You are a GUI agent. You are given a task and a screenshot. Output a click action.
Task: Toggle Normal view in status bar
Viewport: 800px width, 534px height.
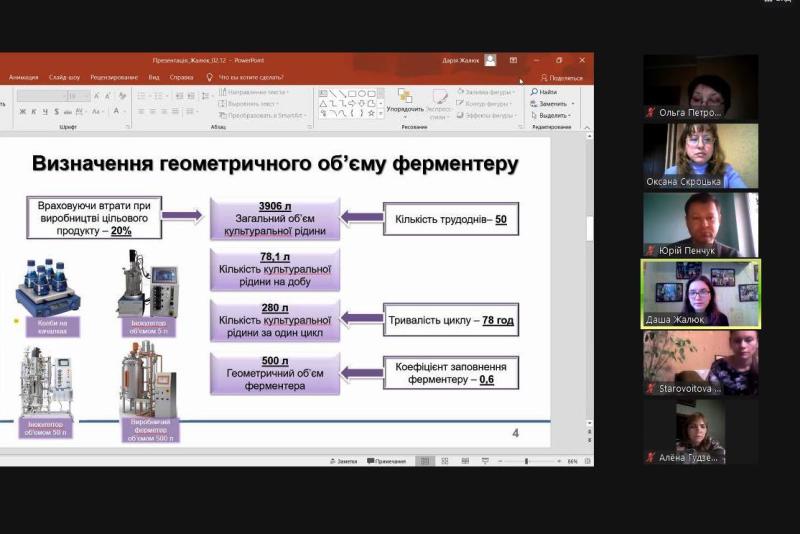tap(424, 461)
